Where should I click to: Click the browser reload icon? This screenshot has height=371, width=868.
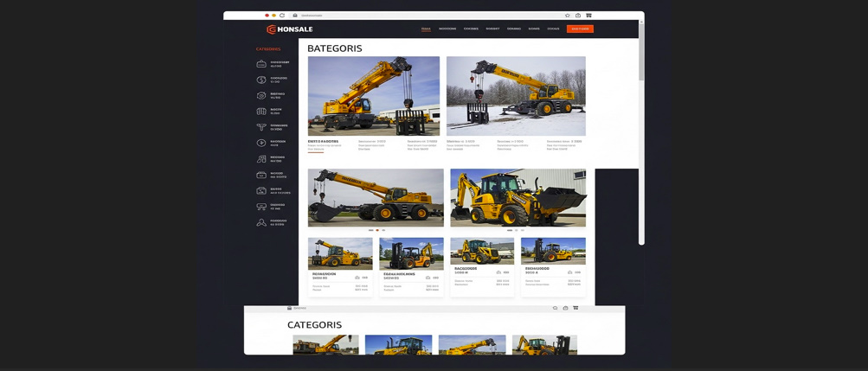tap(282, 16)
